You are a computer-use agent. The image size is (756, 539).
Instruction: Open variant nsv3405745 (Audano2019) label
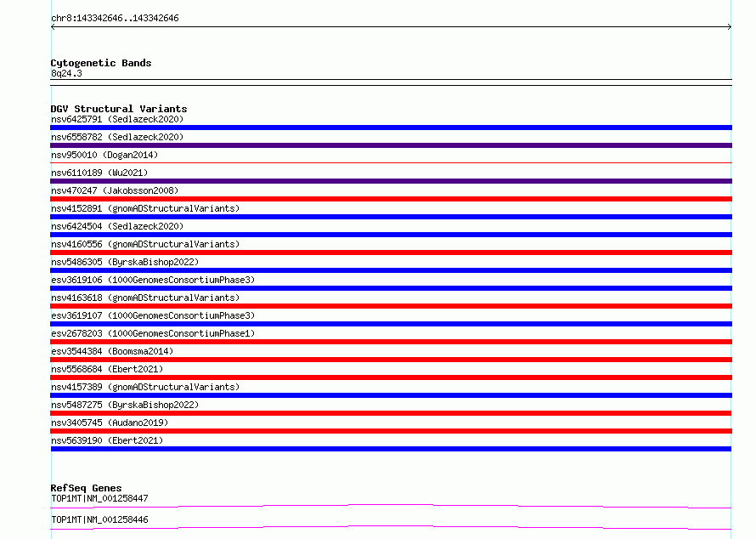click(x=110, y=423)
